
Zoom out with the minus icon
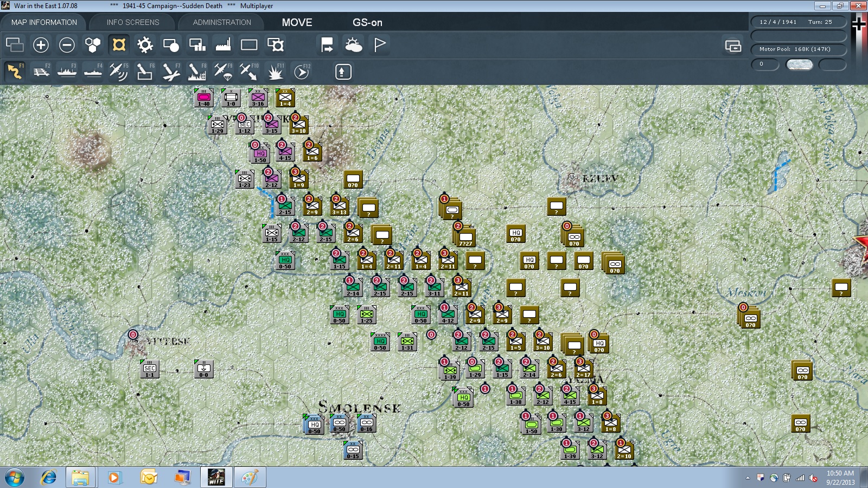tap(67, 45)
